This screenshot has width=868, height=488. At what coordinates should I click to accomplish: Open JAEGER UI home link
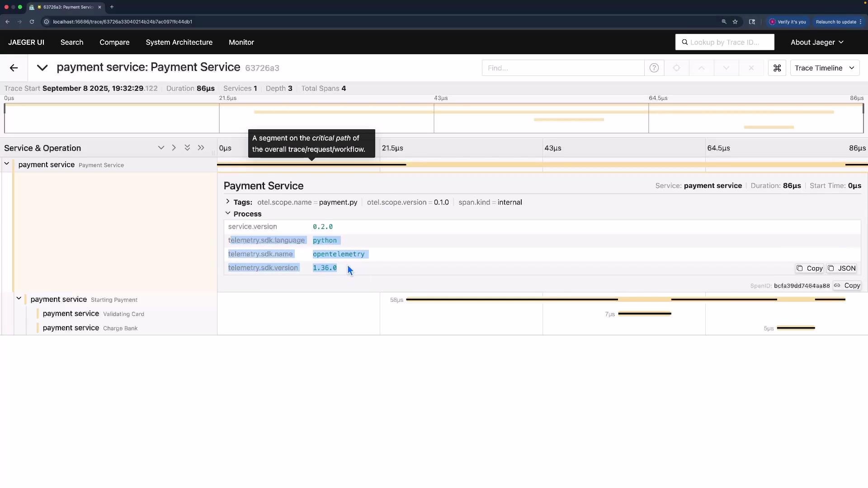coord(26,42)
